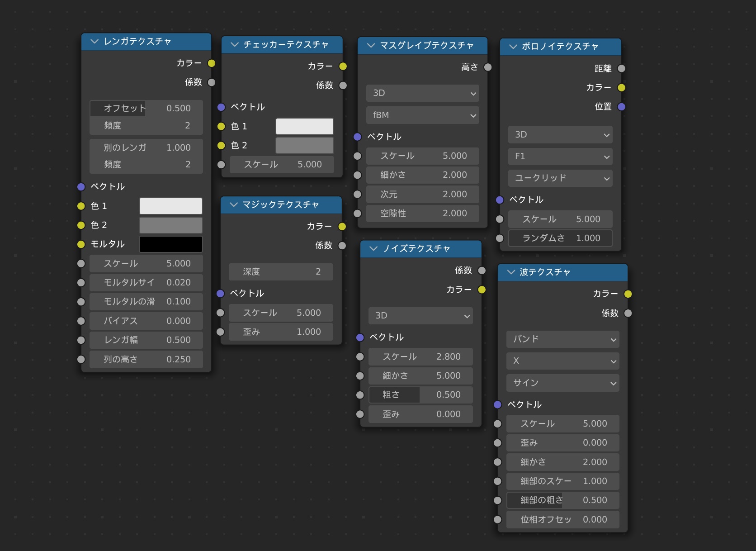Open the ユークリッド distance dropdown in Voronoi
756x551 pixels.
pyautogui.click(x=560, y=178)
